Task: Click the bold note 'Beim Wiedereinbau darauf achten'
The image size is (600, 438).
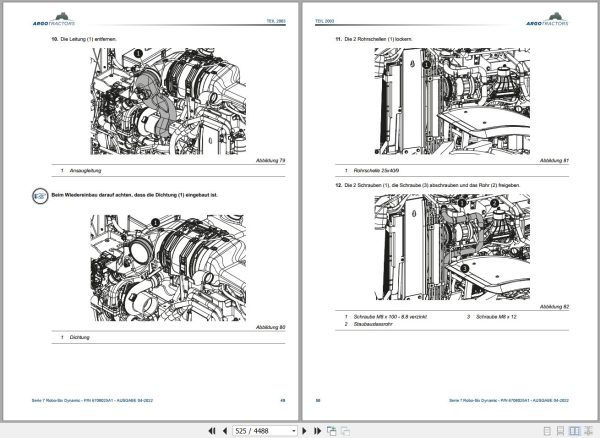Action: tap(134, 195)
